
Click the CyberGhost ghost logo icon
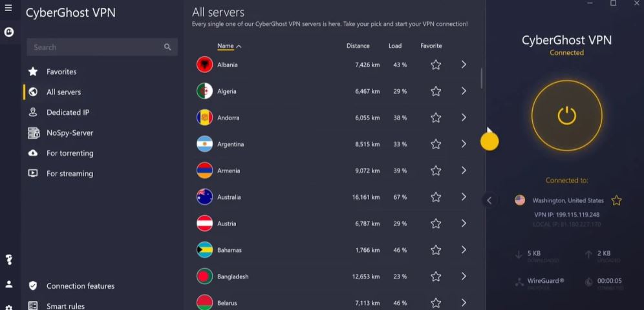point(9,32)
